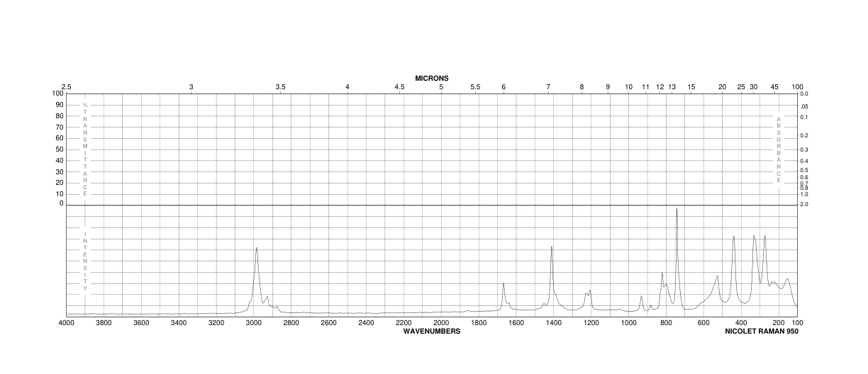
Task: Click the vertical ABSORBANCE label
Action: click(779, 149)
